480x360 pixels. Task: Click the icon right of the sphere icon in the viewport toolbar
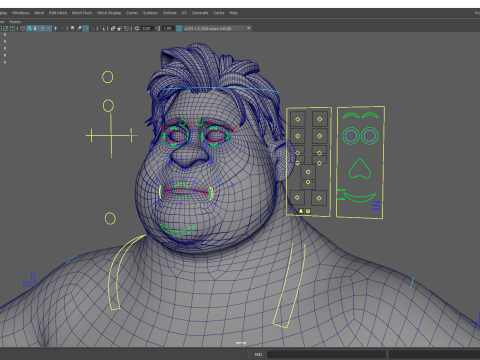click(79, 28)
